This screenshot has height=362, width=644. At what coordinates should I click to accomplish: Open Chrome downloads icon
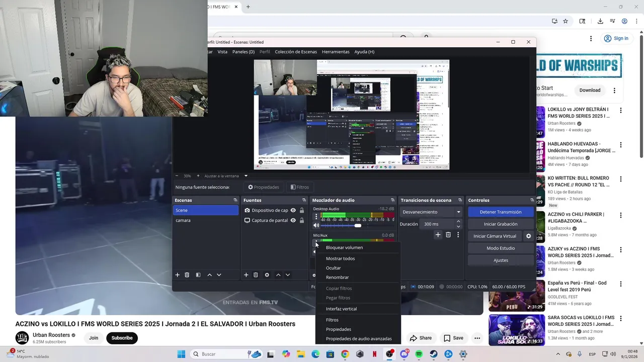click(x=600, y=21)
